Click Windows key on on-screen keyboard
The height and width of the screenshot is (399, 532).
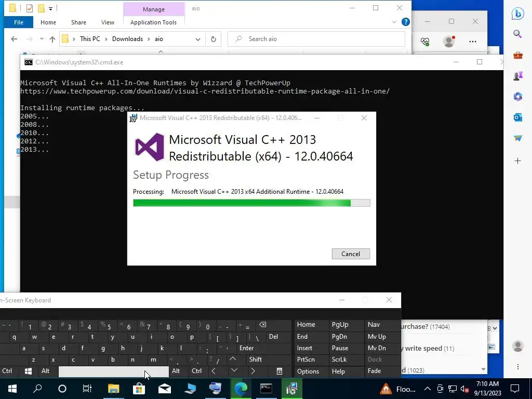[x=28, y=371]
